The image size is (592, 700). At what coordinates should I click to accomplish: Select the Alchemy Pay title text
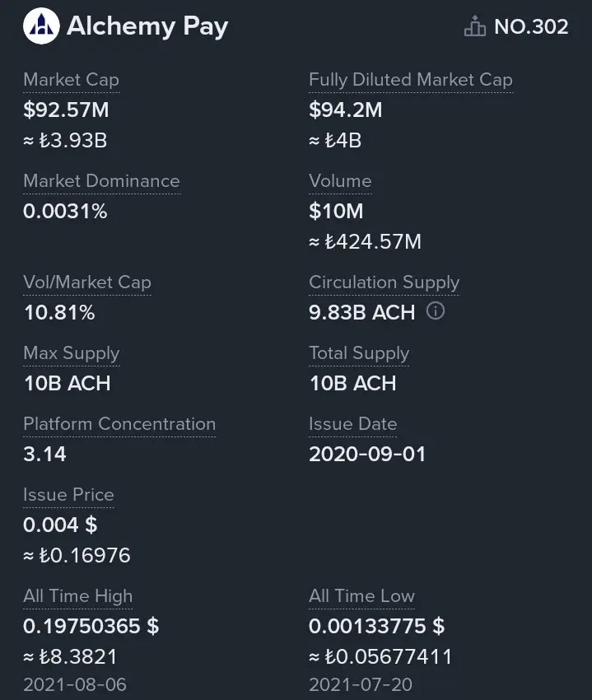coord(147,26)
